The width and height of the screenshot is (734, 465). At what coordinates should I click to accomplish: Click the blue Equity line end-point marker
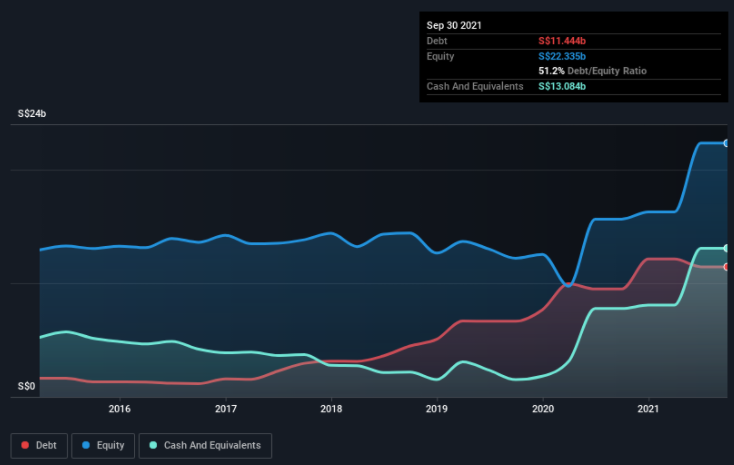tap(727, 143)
